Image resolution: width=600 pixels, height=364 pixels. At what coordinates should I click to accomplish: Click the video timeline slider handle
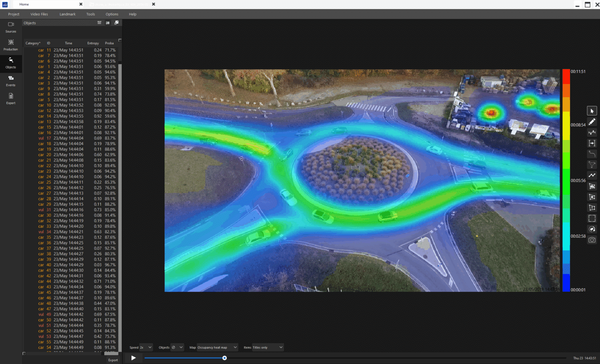[x=224, y=358]
